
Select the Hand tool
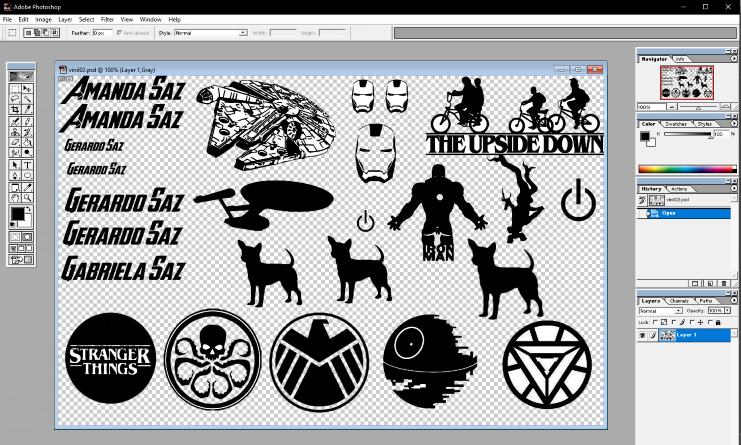pos(15,197)
